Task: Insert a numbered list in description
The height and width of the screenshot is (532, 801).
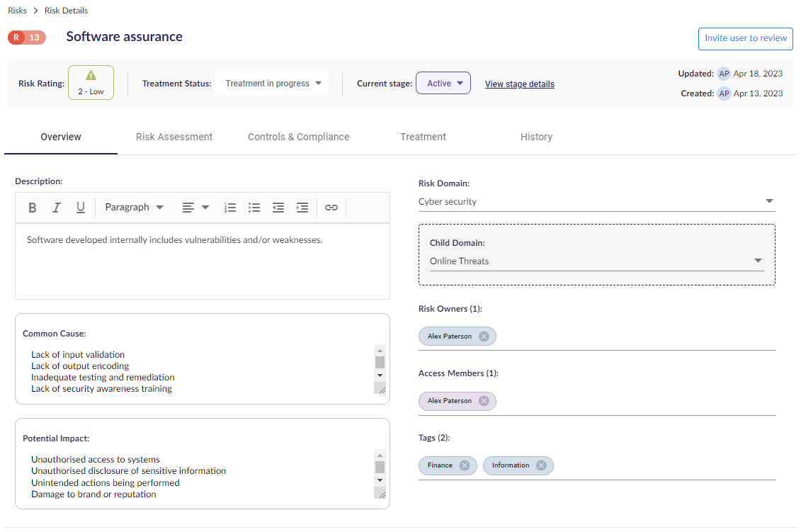Action: [230, 208]
